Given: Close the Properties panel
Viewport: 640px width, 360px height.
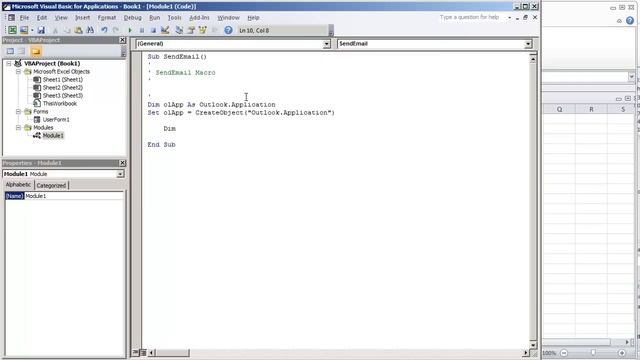Looking at the screenshot, I should point(122,163).
